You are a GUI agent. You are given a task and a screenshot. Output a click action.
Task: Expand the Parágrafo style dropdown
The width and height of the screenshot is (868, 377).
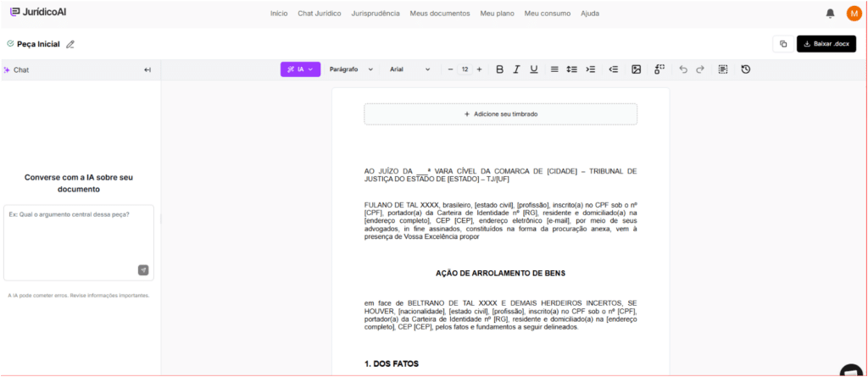351,69
